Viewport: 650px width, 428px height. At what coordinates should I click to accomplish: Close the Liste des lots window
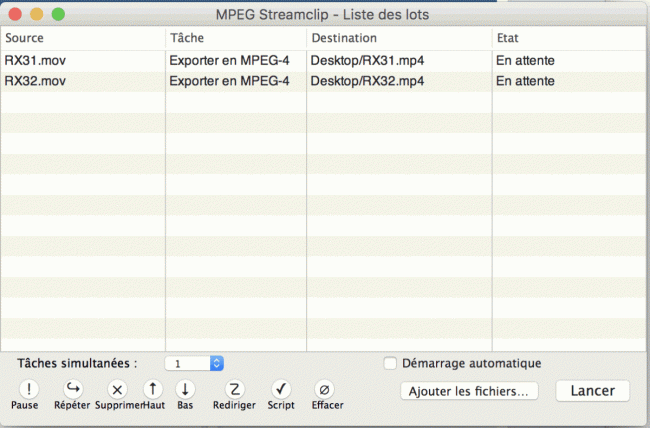[15, 14]
